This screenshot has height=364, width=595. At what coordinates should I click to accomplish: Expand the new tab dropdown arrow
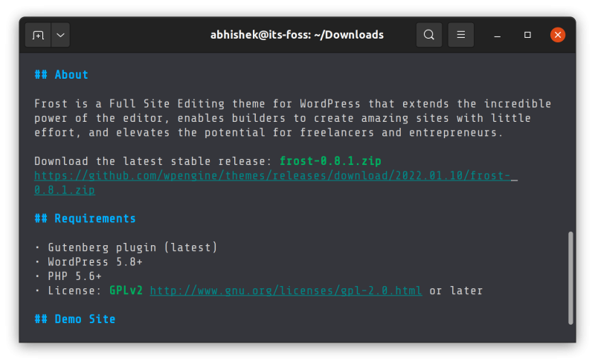[60, 35]
